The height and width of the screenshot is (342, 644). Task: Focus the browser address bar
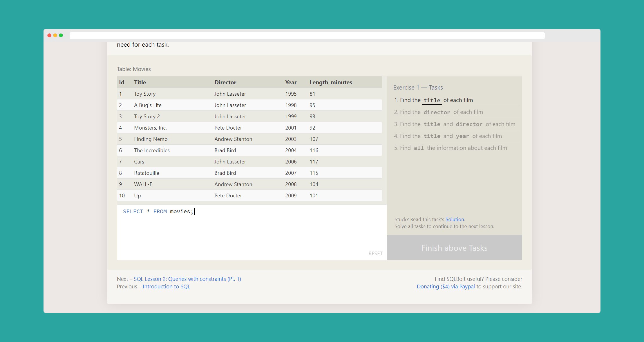click(x=307, y=35)
